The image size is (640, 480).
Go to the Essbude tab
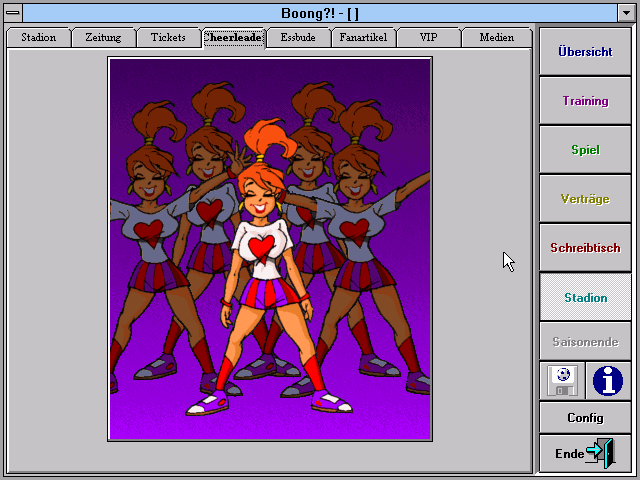tap(298, 38)
